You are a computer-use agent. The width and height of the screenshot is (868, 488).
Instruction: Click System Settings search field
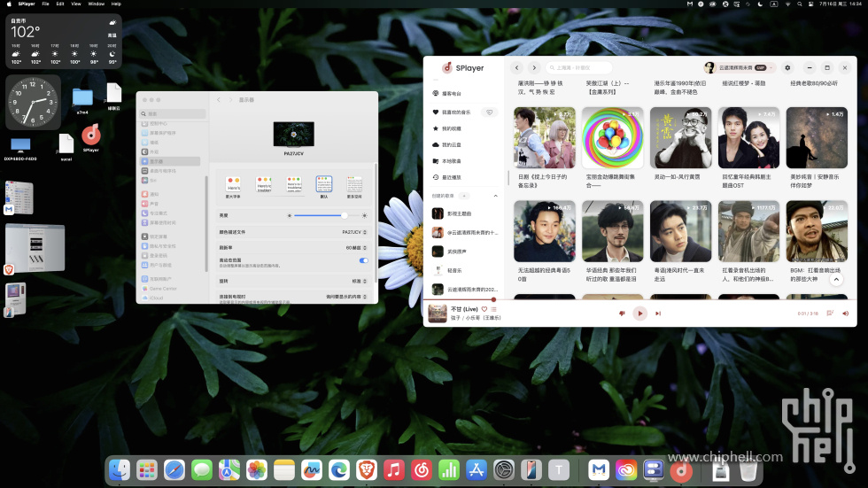(x=174, y=113)
